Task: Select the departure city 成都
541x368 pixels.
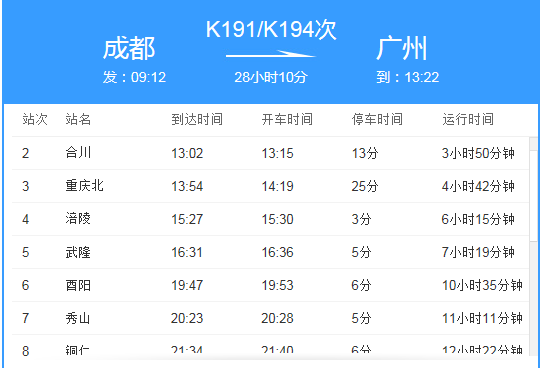Action: pos(129,49)
